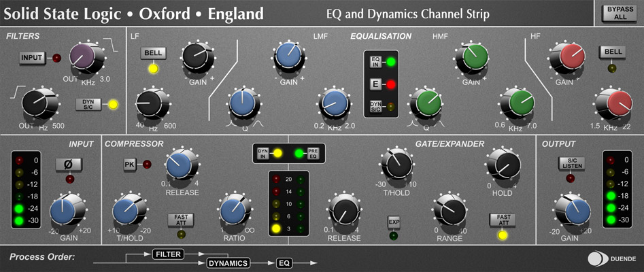The width and height of the screenshot is (644, 272).
Task: Click the compressor RATIO knob
Action: (234, 210)
